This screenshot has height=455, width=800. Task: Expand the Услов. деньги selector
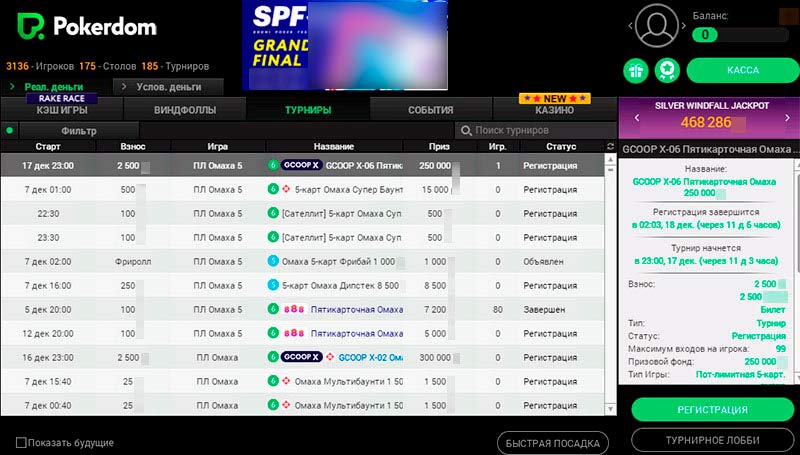pyautogui.click(x=168, y=87)
